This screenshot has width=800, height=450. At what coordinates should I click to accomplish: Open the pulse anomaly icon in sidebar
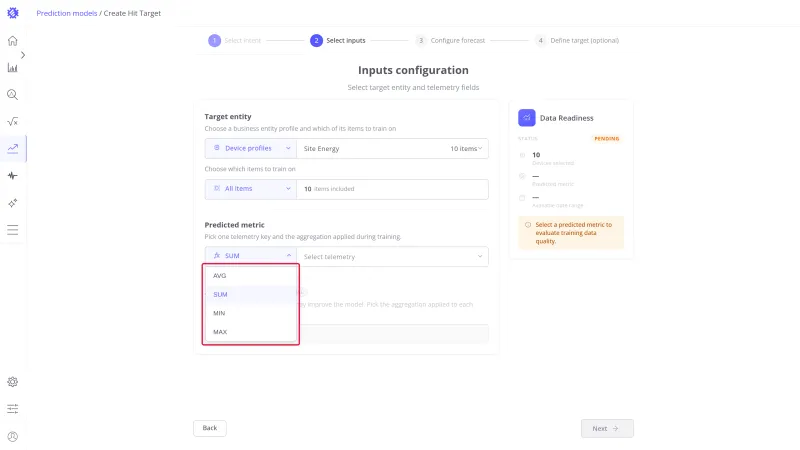tap(13, 176)
